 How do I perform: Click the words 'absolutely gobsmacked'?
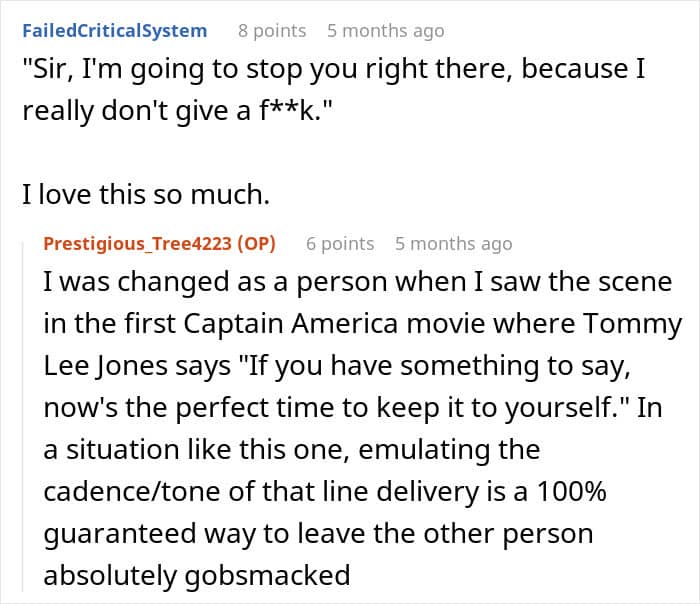click(x=197, y=576)
